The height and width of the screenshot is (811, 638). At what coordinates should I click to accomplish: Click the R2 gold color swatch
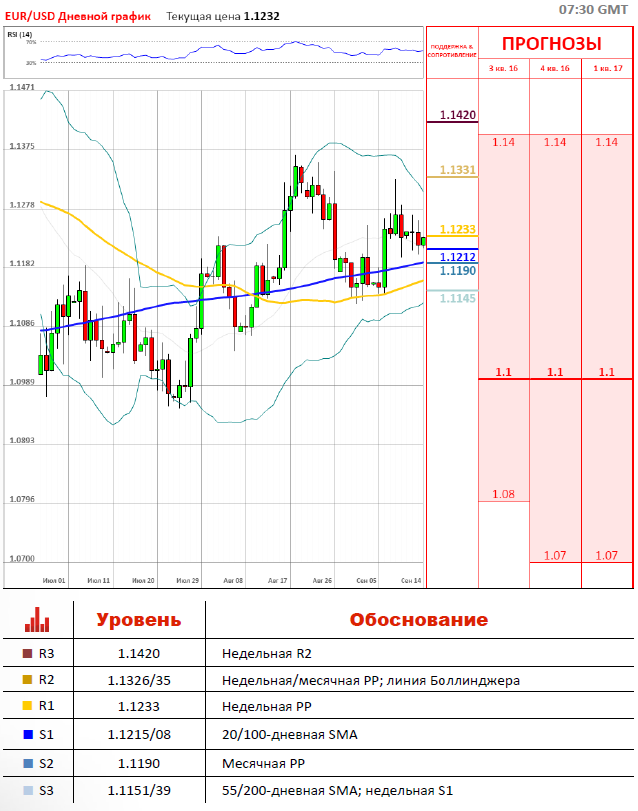[27, 679]
